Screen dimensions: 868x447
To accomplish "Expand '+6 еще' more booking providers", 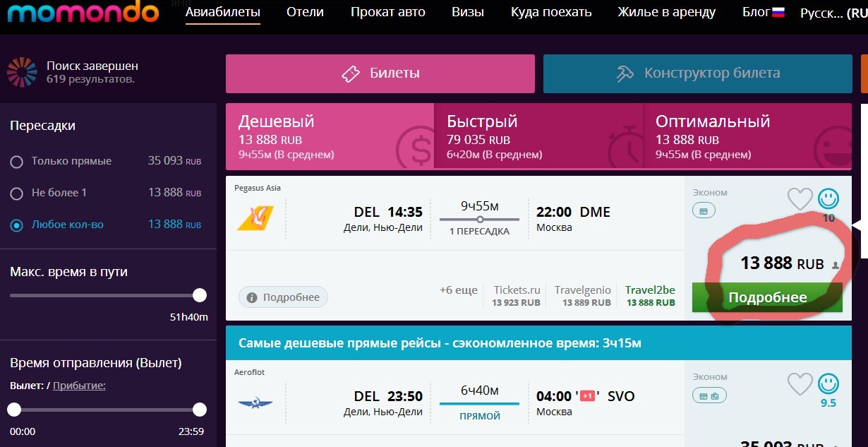I will pyautogui.click(x=458, y=290).
